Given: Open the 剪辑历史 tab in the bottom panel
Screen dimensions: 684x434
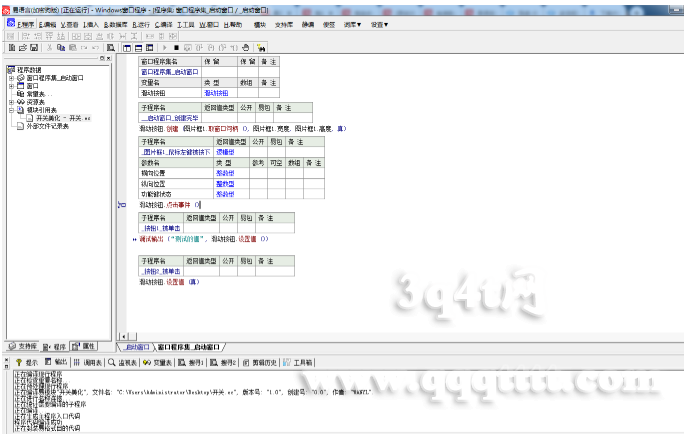Looking at the screenshot, I should [260, 362].
